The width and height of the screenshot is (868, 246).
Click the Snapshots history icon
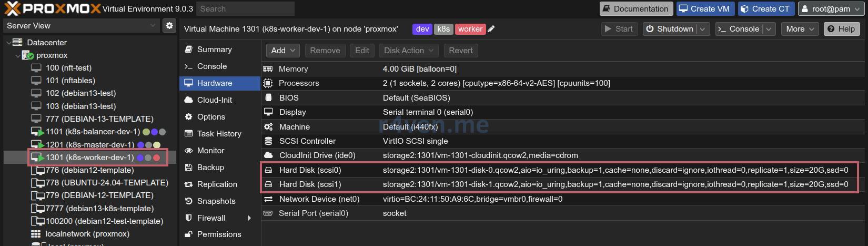188,201
